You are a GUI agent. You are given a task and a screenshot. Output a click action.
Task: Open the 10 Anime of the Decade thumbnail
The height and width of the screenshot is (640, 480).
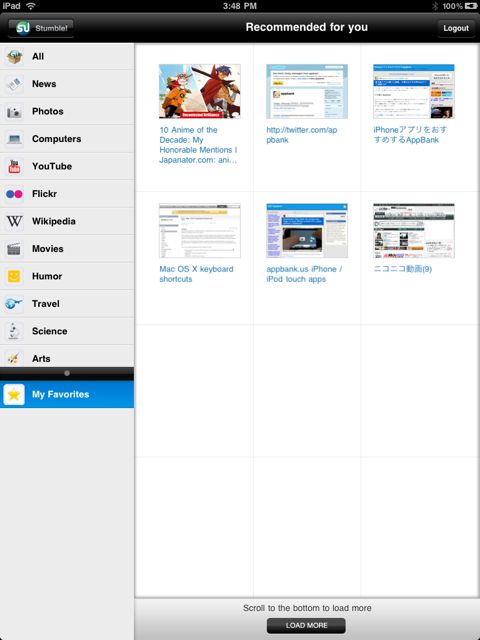(x=200, y=91)
